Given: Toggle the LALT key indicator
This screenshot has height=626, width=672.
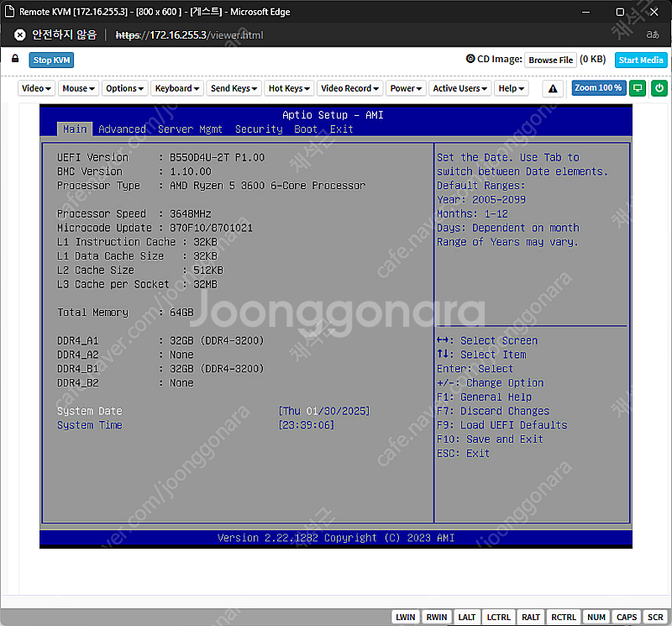Looking at the screenshot, I should pos(467,617).
